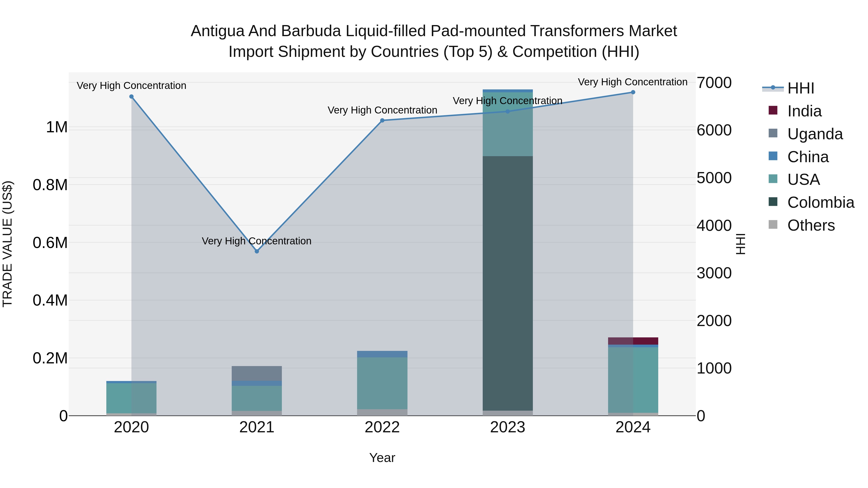Click Very High Concentration label above 2023

pos(508,101)
